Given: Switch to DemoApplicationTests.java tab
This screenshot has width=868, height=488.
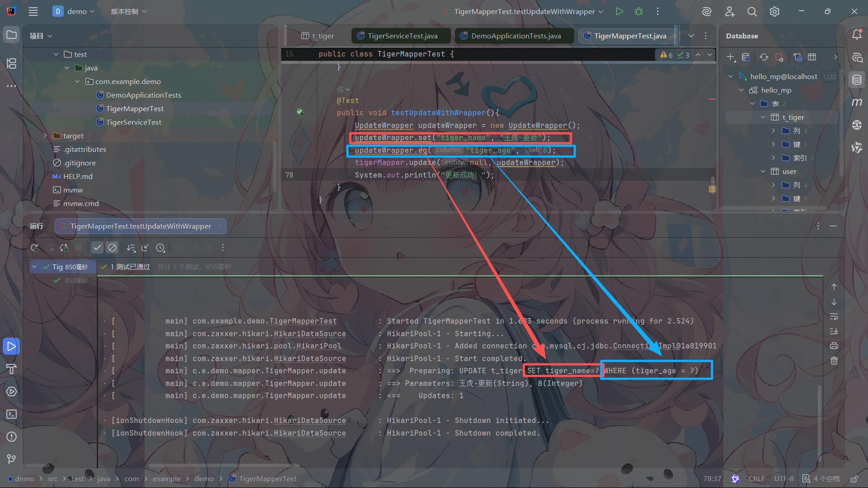Looking at the screenshot, I should [515, 36].
